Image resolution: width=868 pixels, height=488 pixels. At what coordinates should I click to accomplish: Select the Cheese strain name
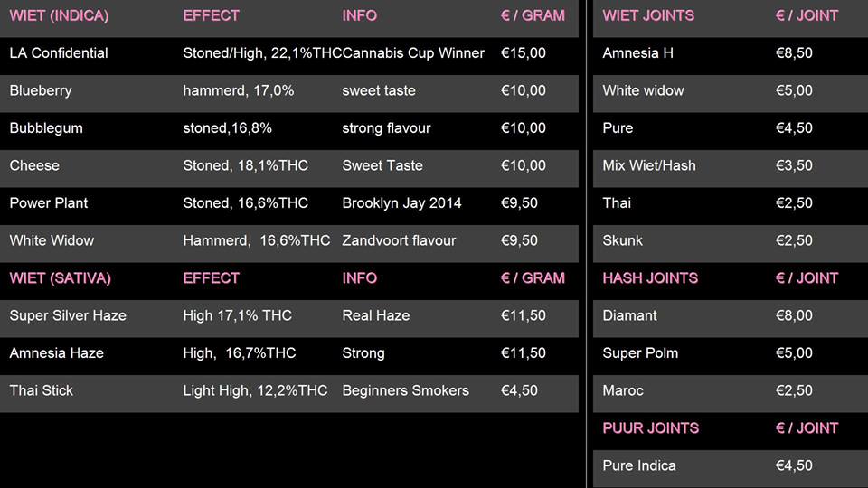click(x=34, y=165)
